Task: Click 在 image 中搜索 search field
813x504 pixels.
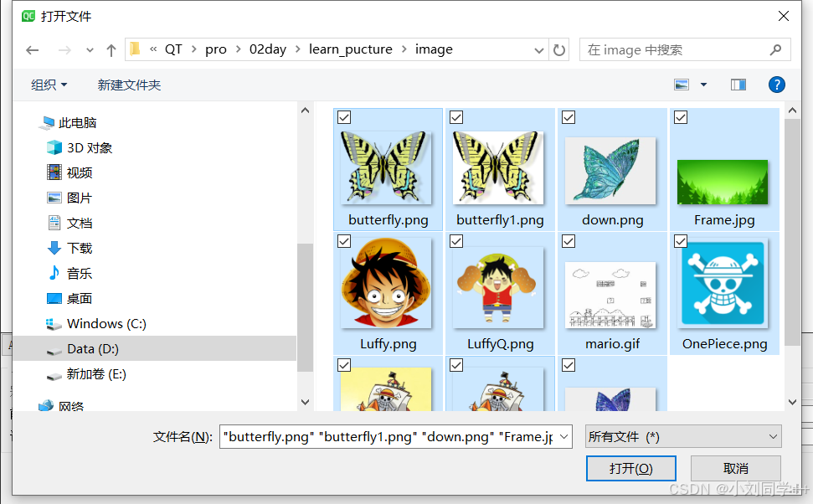Action: pyautogui.click(x=685, y=49)
